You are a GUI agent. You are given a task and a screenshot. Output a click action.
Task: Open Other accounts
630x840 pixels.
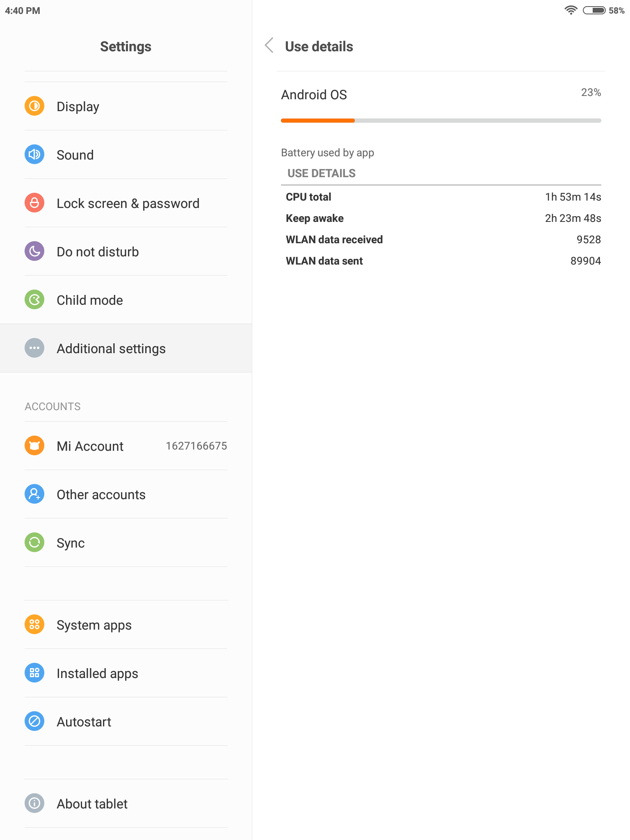[126, 494]
